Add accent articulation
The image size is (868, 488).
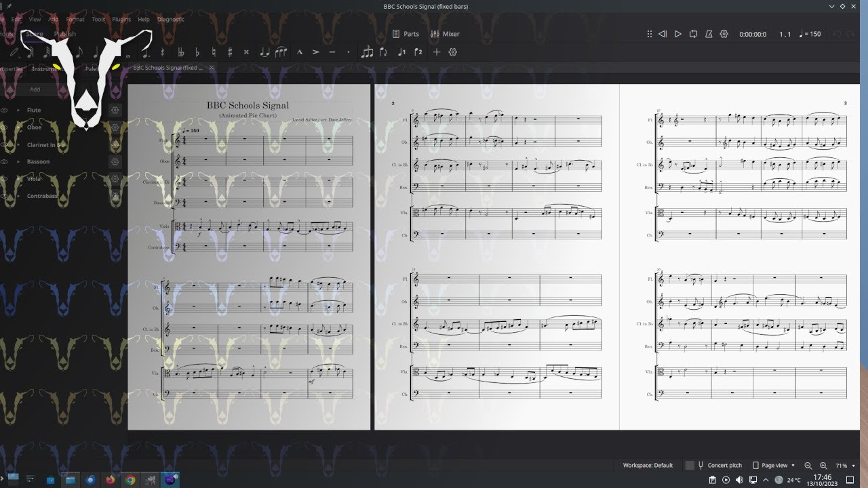point(316,52)
